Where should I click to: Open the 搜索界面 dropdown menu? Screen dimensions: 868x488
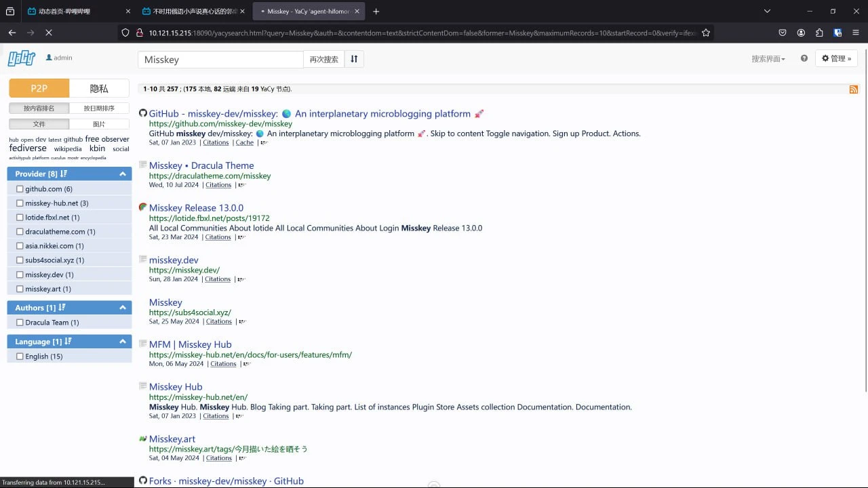tap(768, 59)
